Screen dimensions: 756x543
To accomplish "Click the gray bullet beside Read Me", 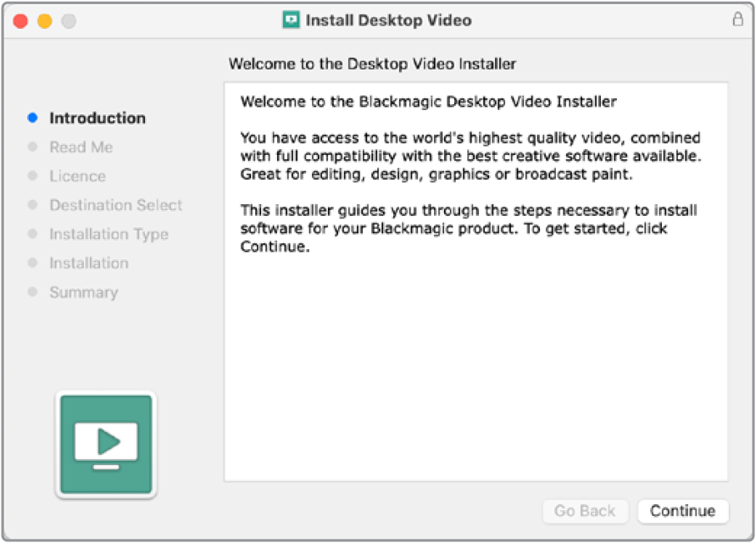I will point(32,147).
